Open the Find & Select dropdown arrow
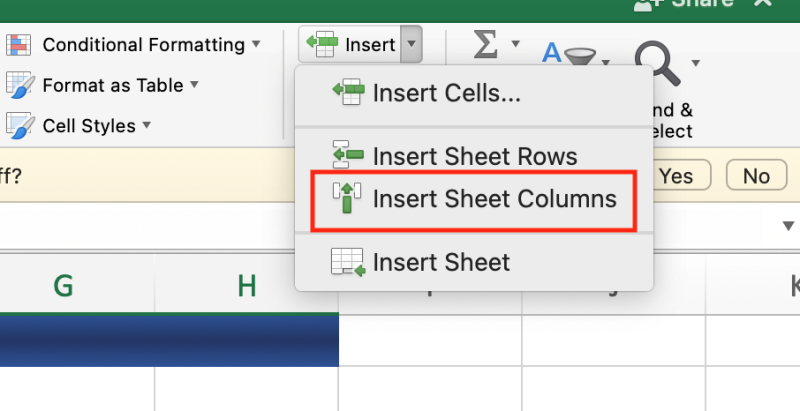This screenshot has height=411, width=800. pos(695,63)
